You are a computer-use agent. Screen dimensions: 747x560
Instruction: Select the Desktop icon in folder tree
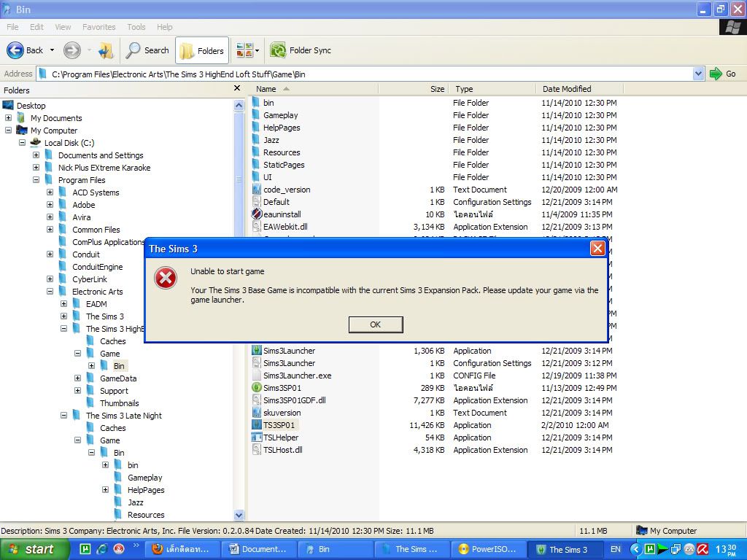(8, 105)
